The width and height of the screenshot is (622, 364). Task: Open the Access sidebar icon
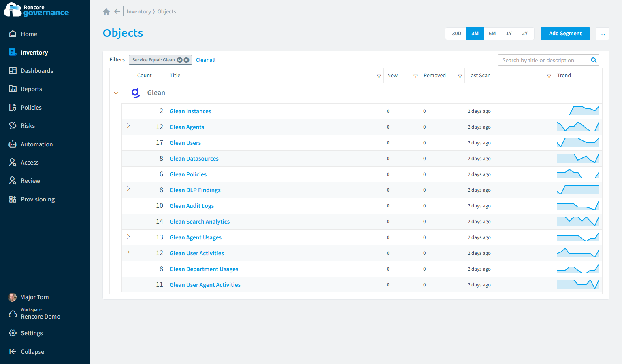coord(13,162)
